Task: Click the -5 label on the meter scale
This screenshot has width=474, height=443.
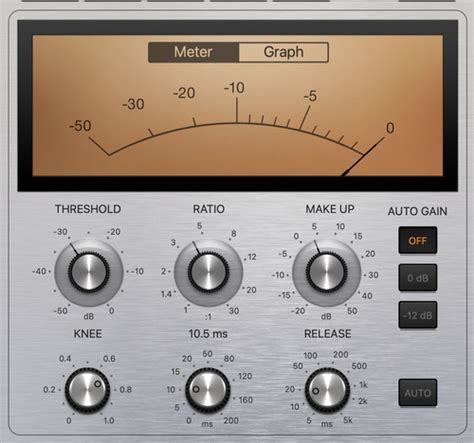Action: click(x=310, y=96)
